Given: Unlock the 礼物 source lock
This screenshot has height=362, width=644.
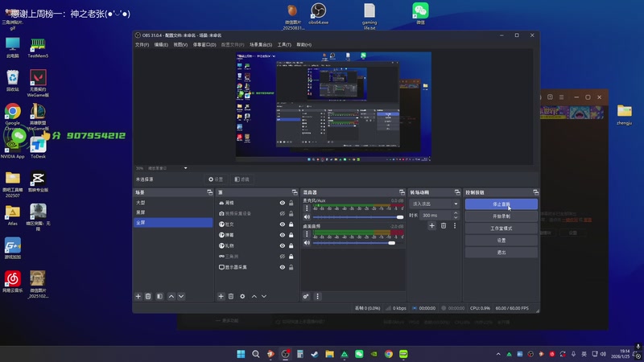Looking at the screenshot, I should coord(291,246).
